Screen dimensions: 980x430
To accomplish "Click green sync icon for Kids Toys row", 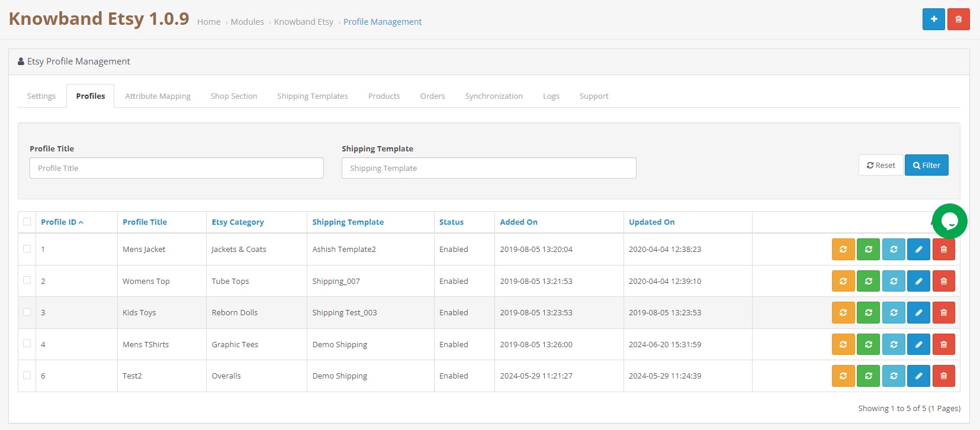I will point(869,312).
